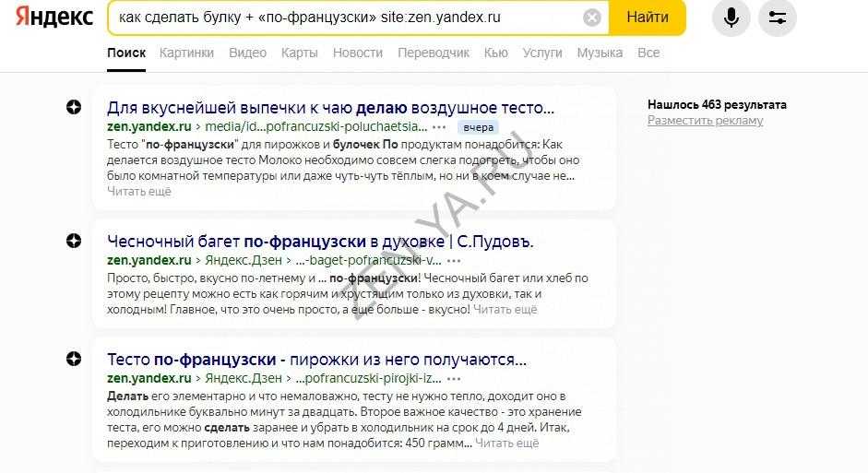
Task: Open search settings filters icon
Action: (x=777, y=18)
